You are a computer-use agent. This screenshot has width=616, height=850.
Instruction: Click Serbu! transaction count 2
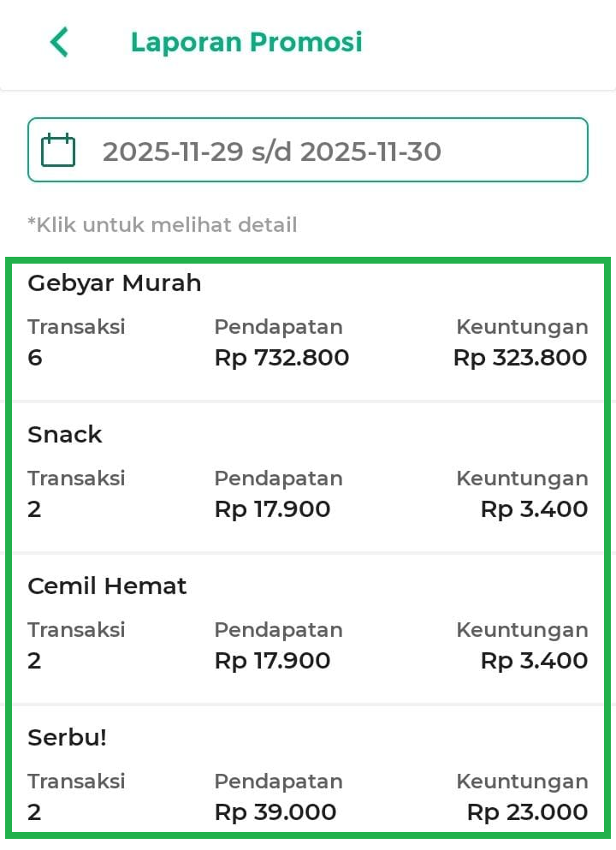[x=34, y=812]
